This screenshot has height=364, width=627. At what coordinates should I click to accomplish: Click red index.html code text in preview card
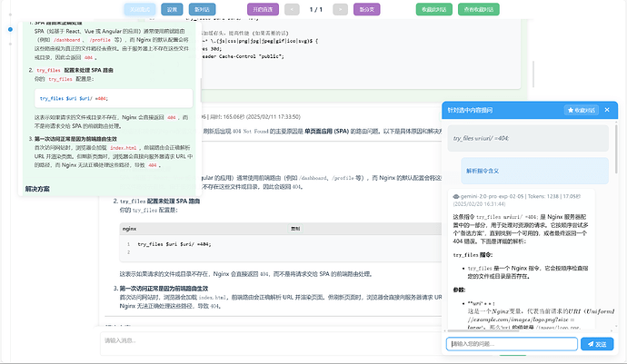tap(124, 148)
